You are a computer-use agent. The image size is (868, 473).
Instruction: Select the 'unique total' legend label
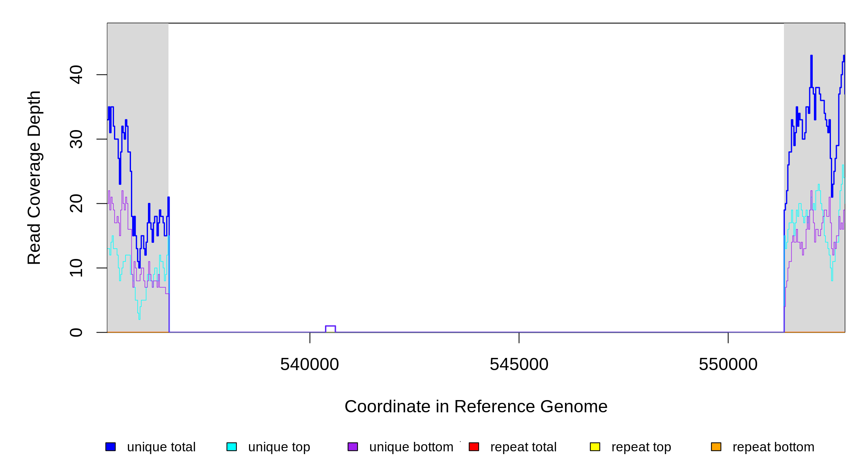[x=161, y=447]
